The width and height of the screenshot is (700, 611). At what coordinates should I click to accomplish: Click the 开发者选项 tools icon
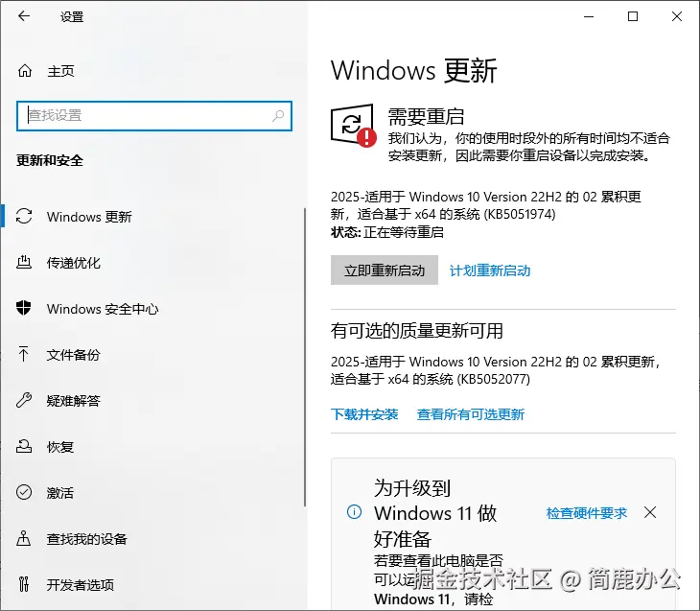24,584
